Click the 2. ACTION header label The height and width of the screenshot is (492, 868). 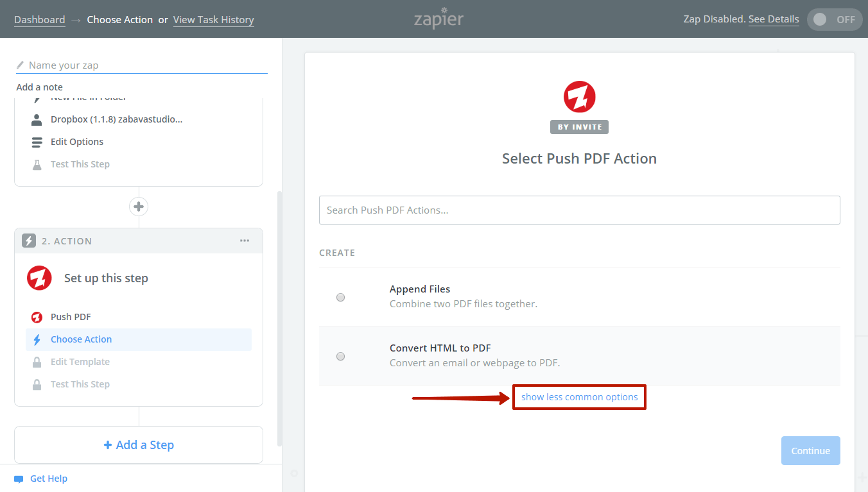pos(67,241)
